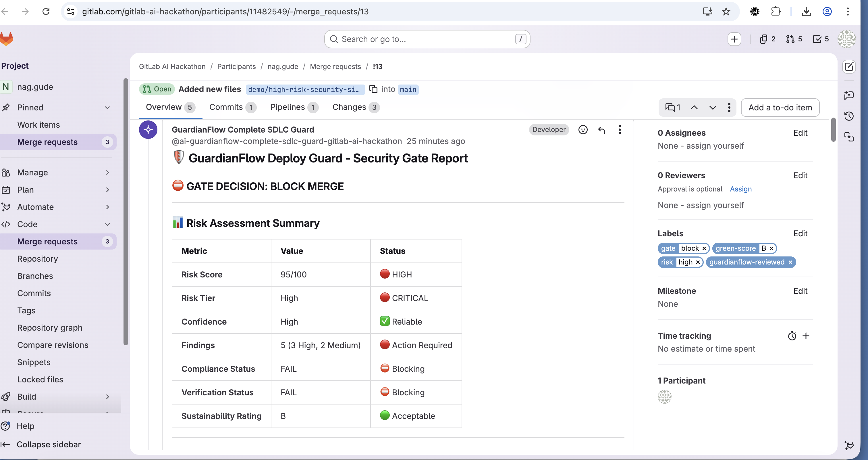This screenshot has height=460, width=868.
Task: Open assigned merge requests counter icon
Action: pos(794,39)
